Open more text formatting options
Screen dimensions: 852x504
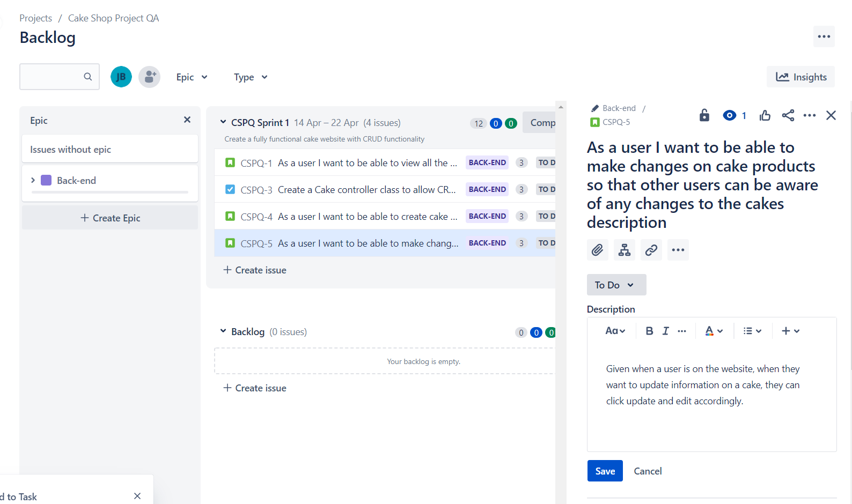point(682,331)
